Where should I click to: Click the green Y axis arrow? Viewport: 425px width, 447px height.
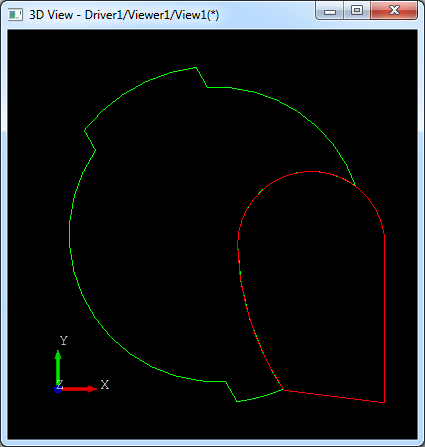point(58,368)
